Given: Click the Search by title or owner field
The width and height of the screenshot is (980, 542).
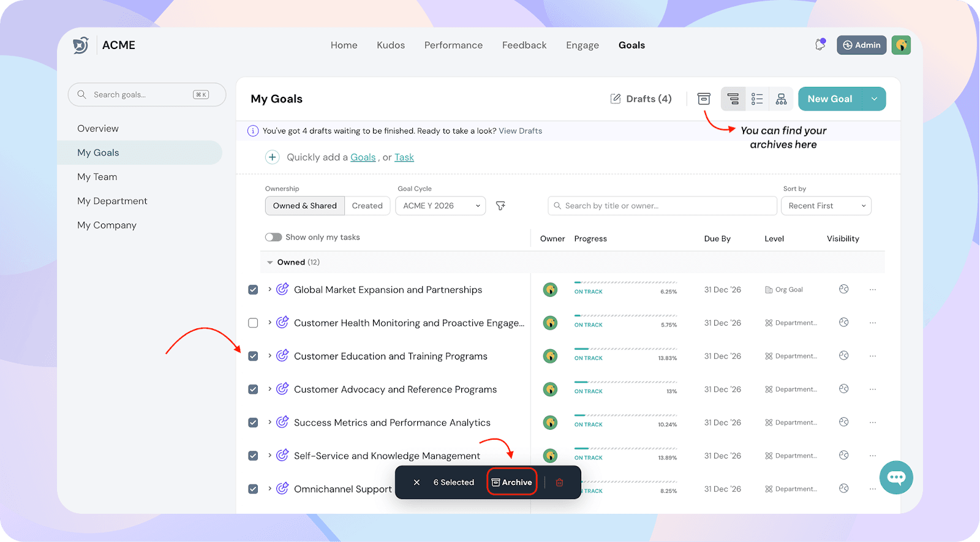Looking at the screenshot, I should click(x=661, y=206).
